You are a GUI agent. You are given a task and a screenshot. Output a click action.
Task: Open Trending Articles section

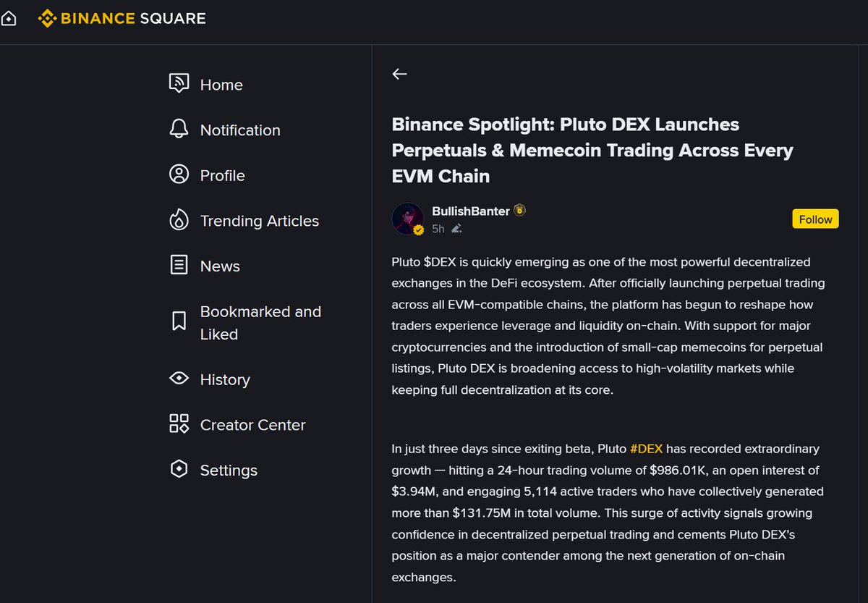pos(260,221)
